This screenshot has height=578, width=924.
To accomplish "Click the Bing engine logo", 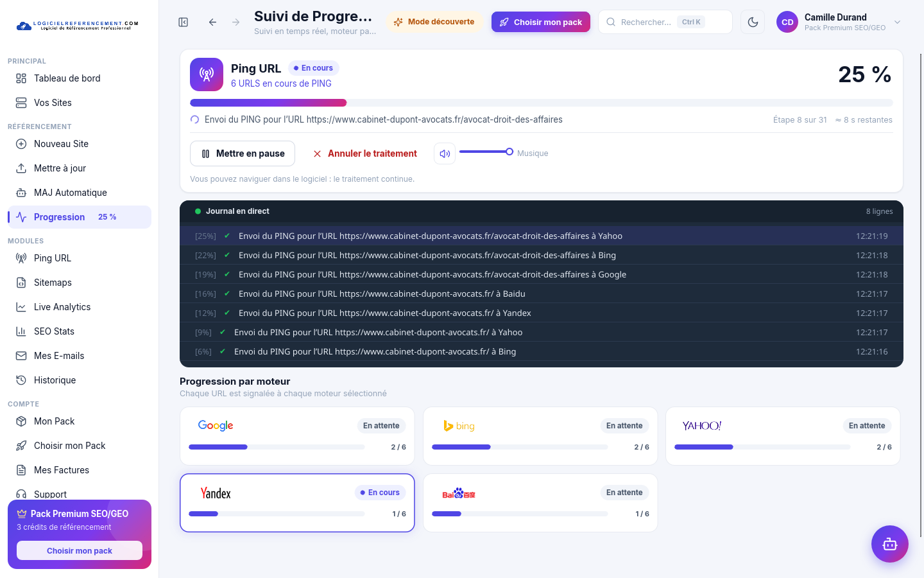I will 459,426.
